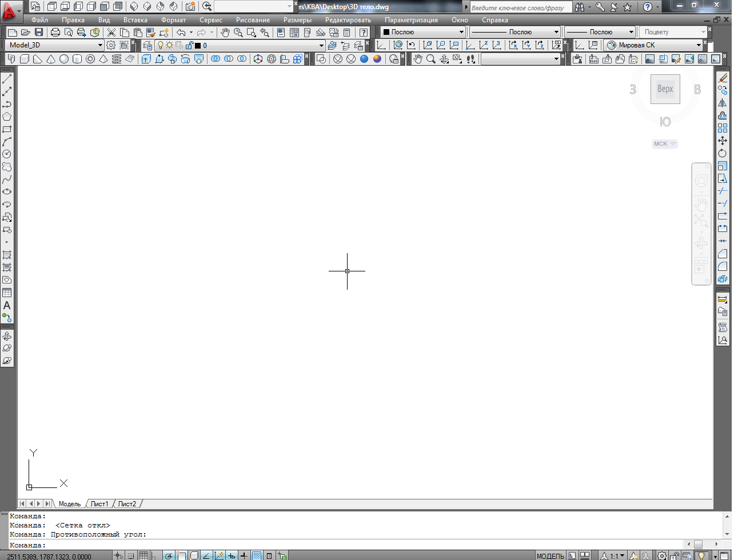Select the Box solid tool
This screenshot has height=560, width=734.
click(x=25, y=59)
